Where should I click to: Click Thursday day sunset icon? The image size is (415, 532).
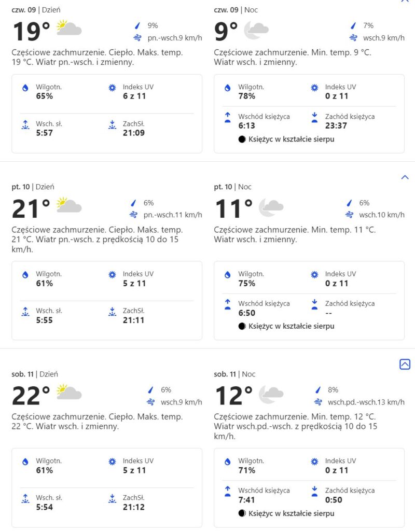pos(112,124)
